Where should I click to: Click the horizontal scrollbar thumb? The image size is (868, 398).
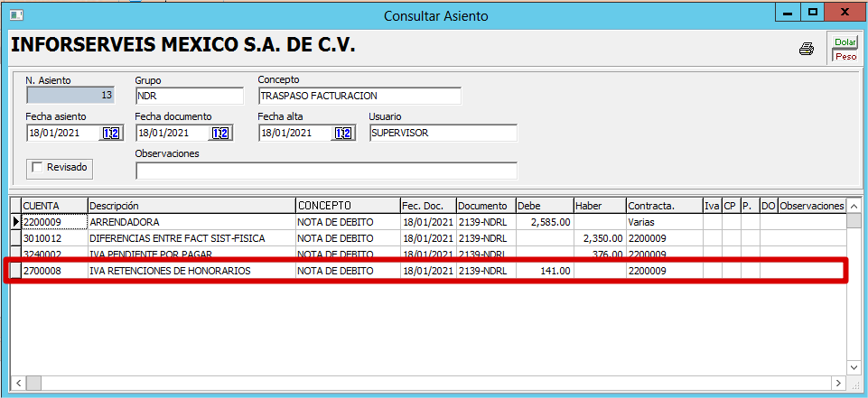click(x=33, y=383)
